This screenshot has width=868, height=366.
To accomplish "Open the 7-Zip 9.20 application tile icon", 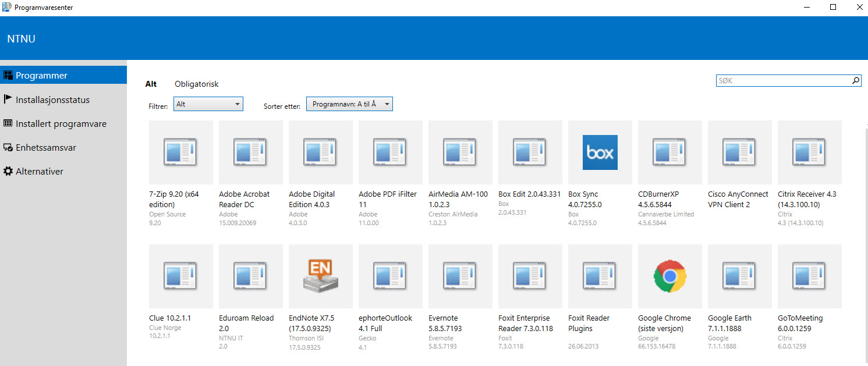I will (x=181, y=152).
